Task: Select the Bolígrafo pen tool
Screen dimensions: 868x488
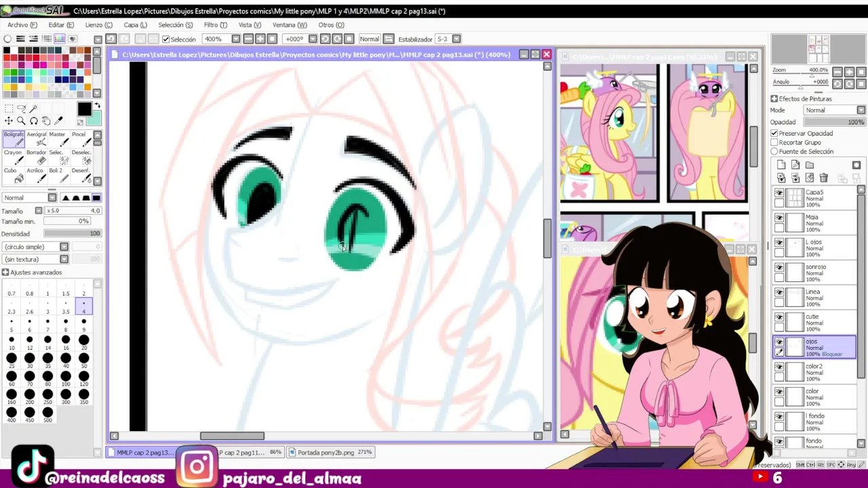Action: tap(14, 139)
